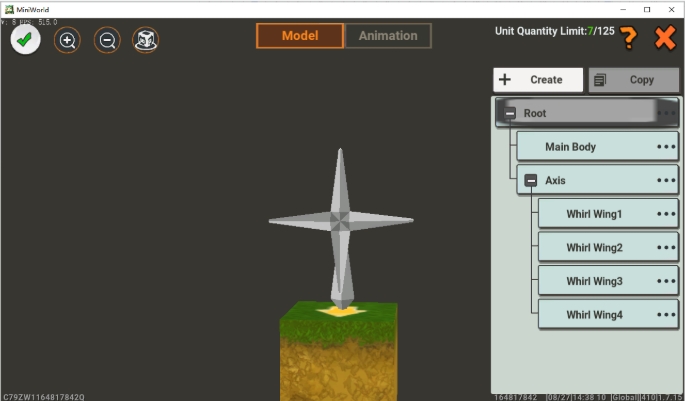
Task: Click the green checkmark confirm icon
Action: (x=26, y=39)
